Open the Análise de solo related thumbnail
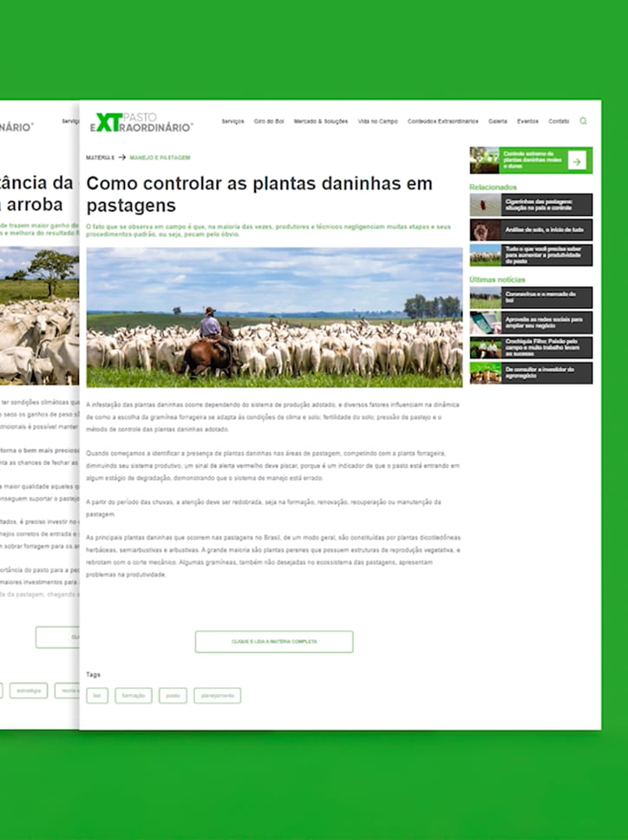This screenshot has width=628, height=840. pos(484,230)
